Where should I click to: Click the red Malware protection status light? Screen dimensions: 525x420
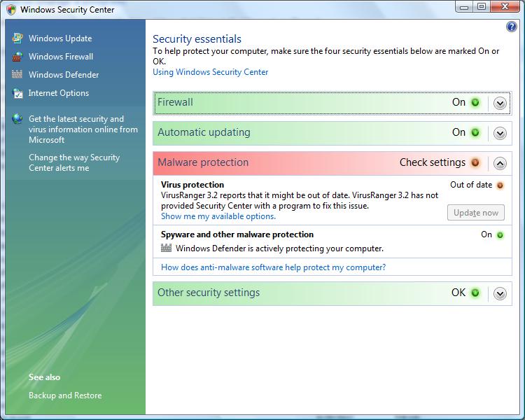(475, 163)
